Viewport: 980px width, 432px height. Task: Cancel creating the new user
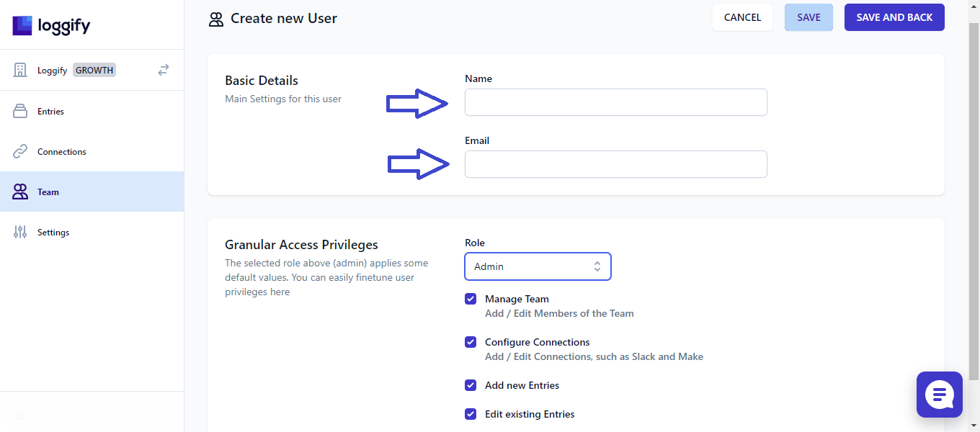point(742,17)
